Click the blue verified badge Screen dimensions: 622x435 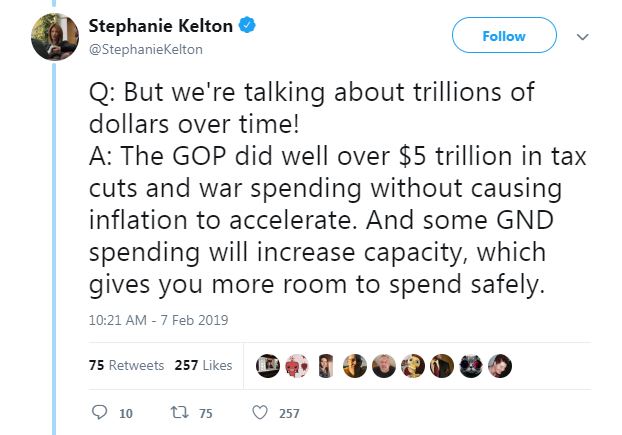247,25
